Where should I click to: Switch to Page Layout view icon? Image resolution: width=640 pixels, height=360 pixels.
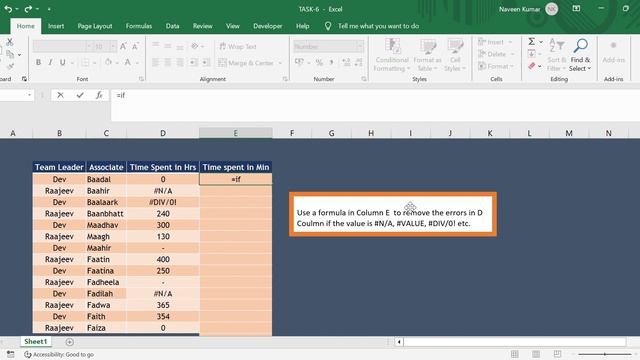point(536,354)
